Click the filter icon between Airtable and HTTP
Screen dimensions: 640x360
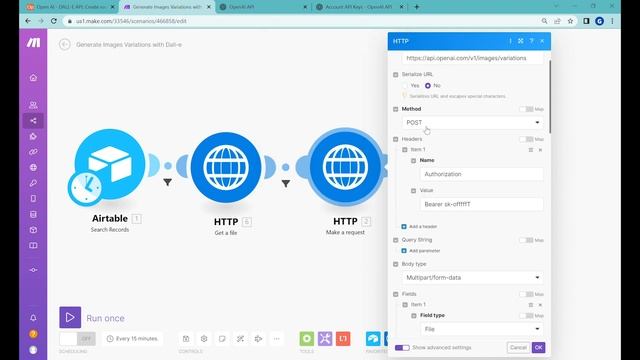point(168,182)
